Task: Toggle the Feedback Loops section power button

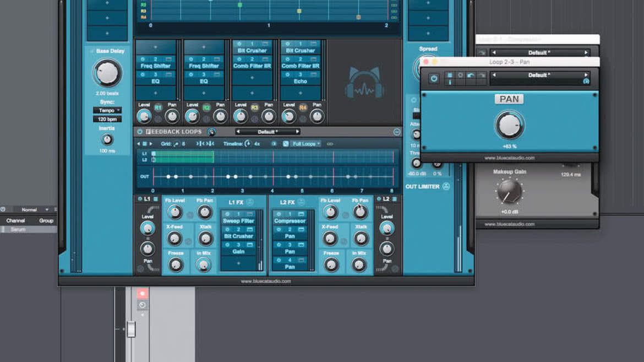Action: [140, 132]
